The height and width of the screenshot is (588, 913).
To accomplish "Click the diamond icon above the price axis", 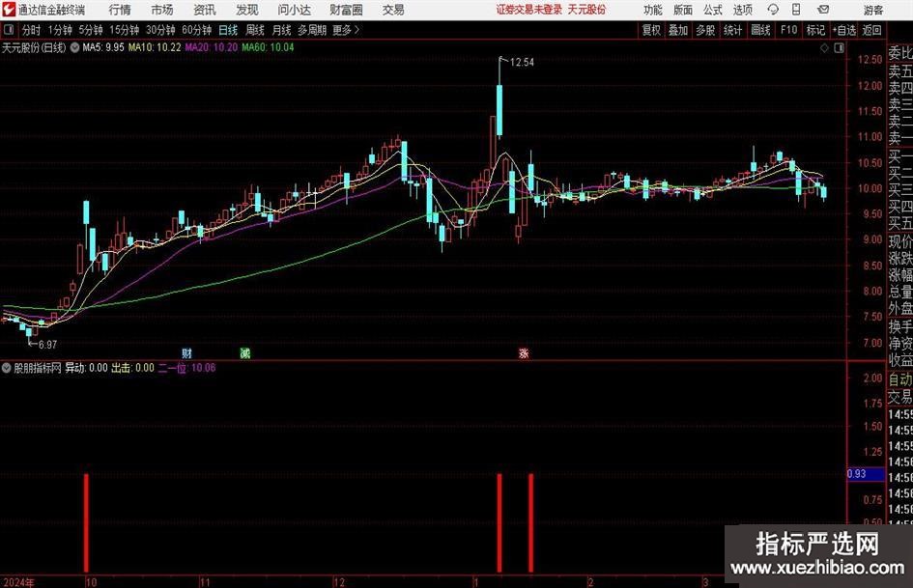I will pyautogui.click(x=824, y=47).
